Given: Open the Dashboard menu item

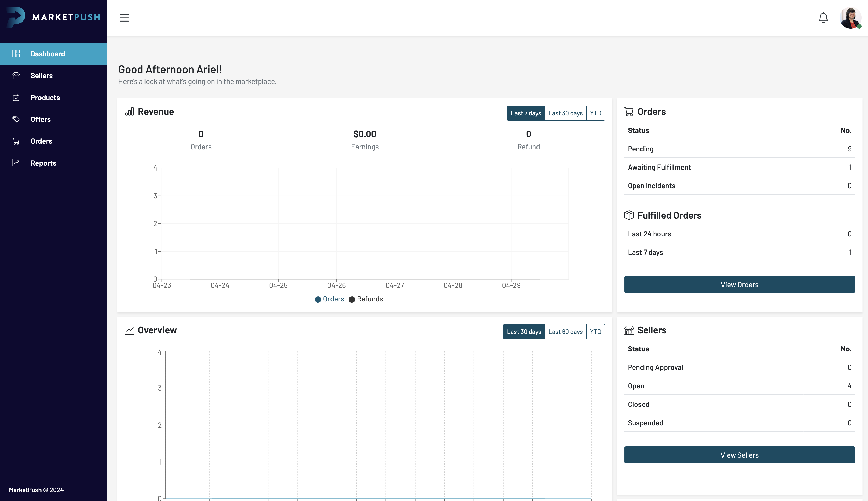Looking at the screenshot, I should (48, 54).
